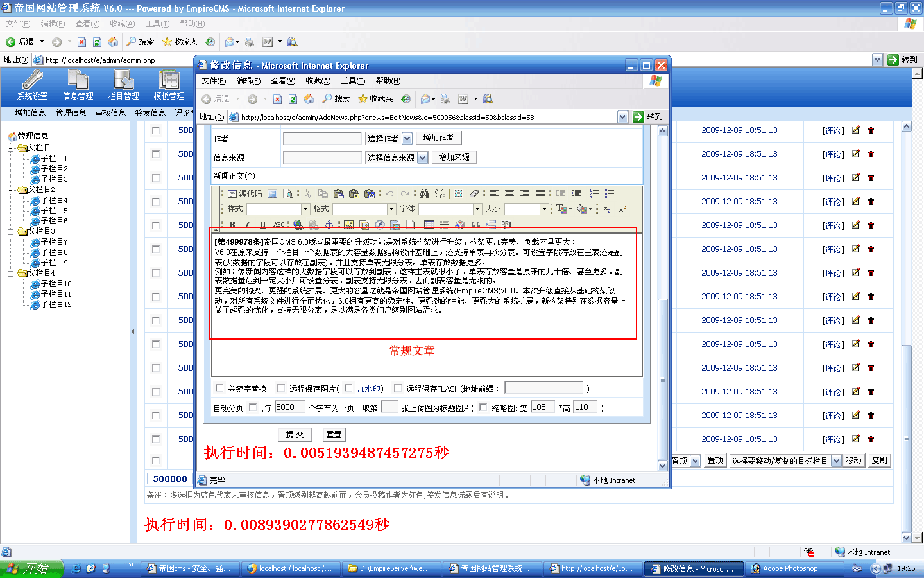Enable the 关键字替换 checkbox
Screen dimensions: 924x578
pyautogui.click(x=219, y=388)
